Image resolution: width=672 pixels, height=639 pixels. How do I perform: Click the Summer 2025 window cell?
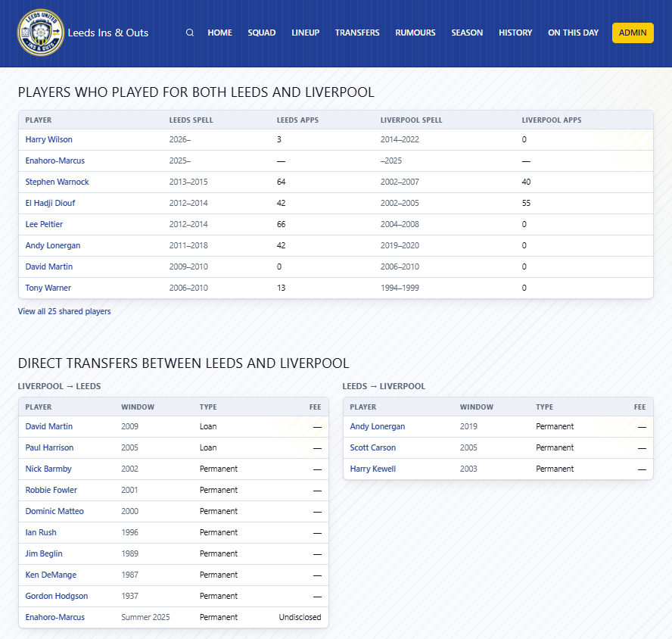click(x=146, y=617)
